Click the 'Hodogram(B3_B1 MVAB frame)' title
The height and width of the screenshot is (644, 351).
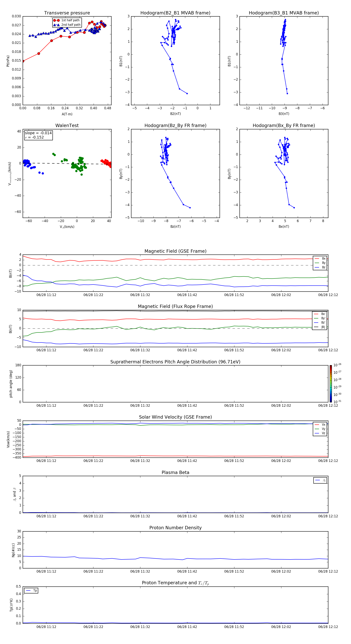(x=284, y=13)
